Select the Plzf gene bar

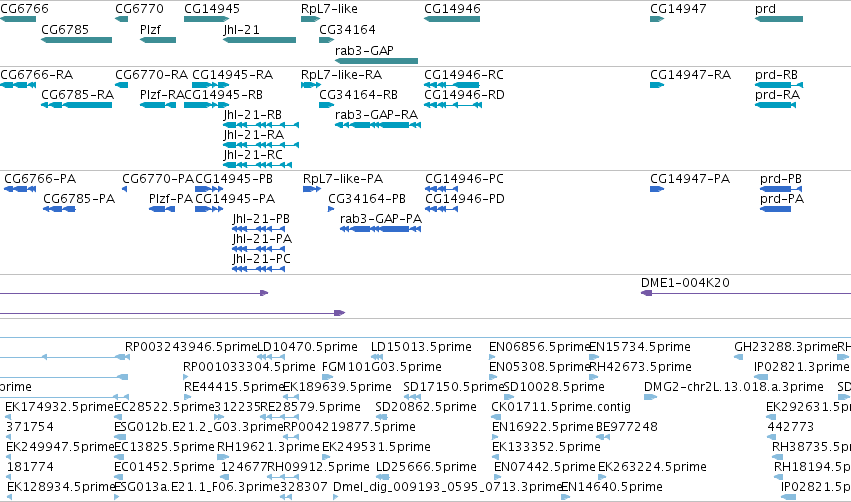coord(158,40)
